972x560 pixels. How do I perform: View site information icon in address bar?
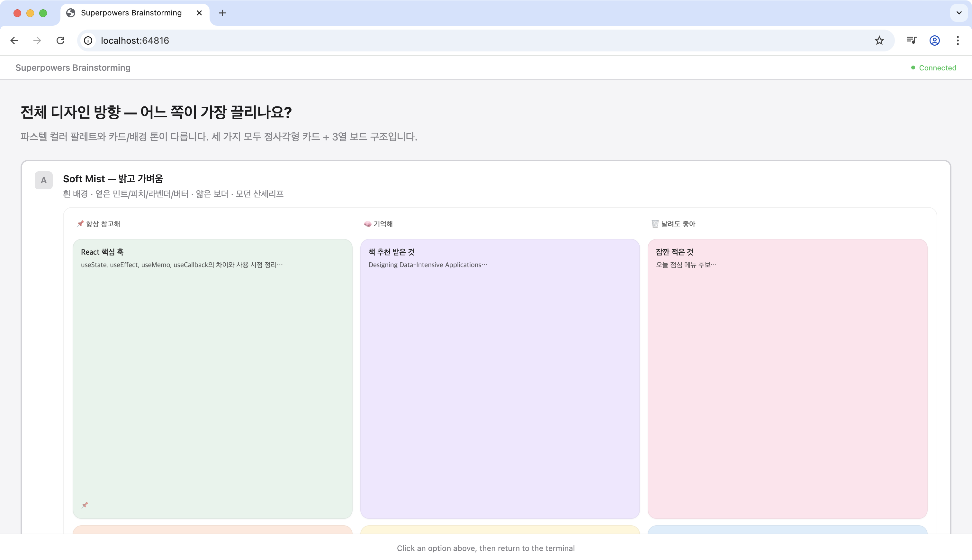click(88, 41)
